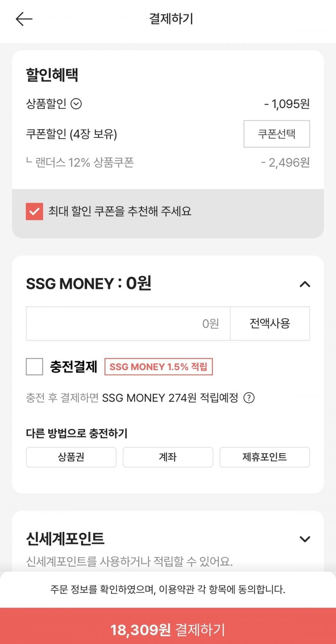The image size is (336, 644).
Task: Choose 제휴포인트 charging method
Action: (264, 457)
